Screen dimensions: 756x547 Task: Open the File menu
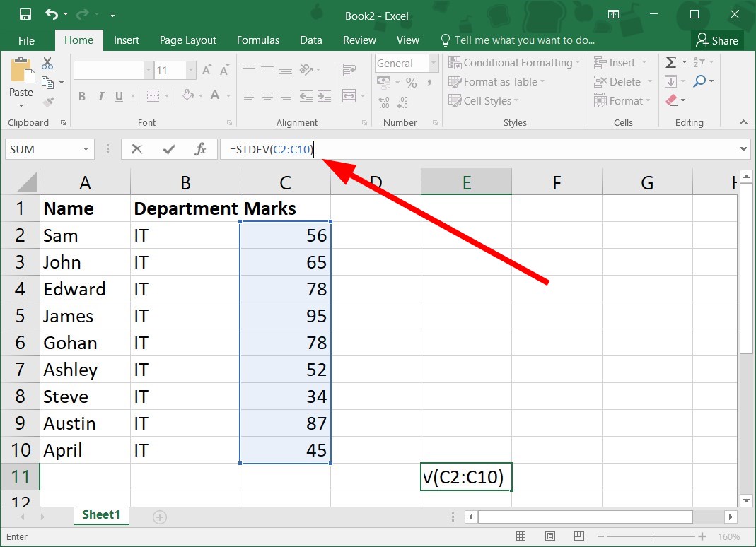[x=26, y=40]
